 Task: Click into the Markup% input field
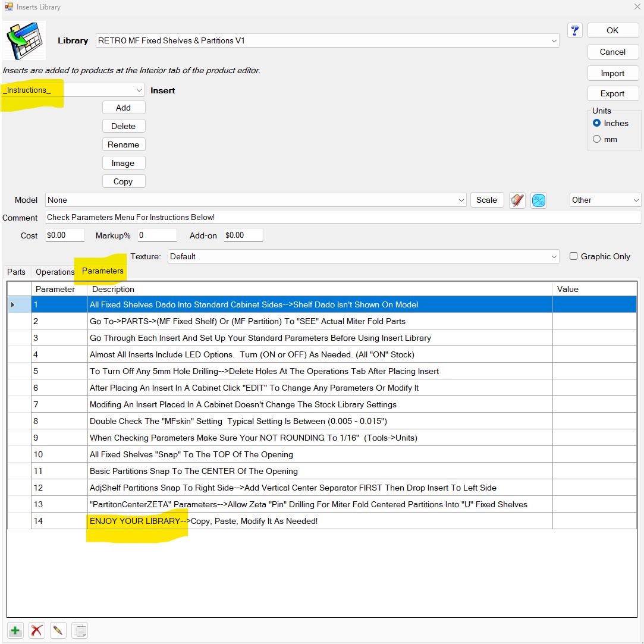(x=156, y=235)
